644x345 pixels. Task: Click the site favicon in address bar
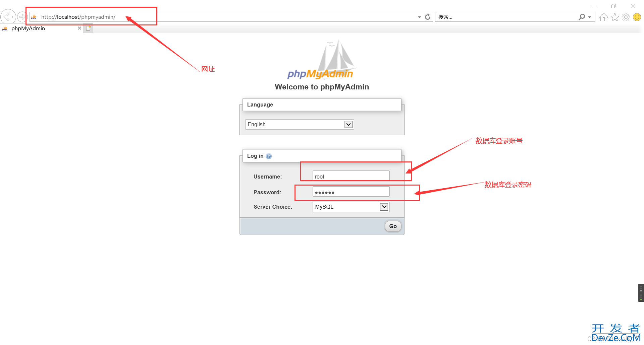point(34,17)
